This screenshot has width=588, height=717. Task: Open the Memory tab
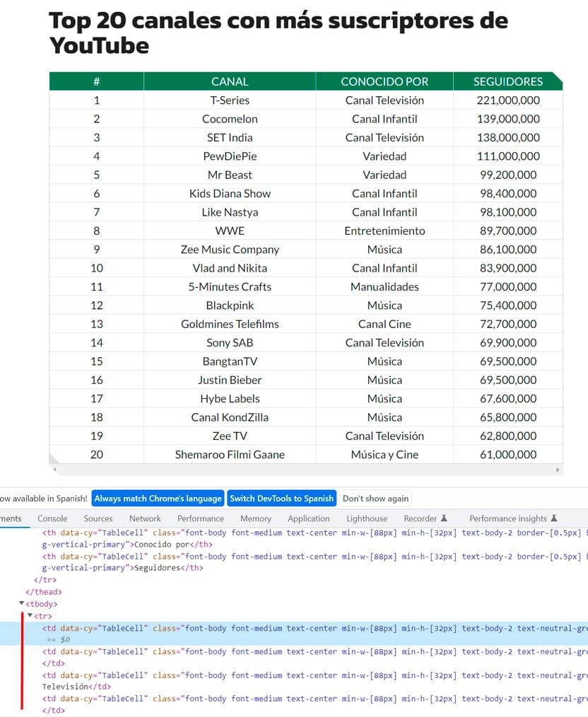tap(256, 518)
